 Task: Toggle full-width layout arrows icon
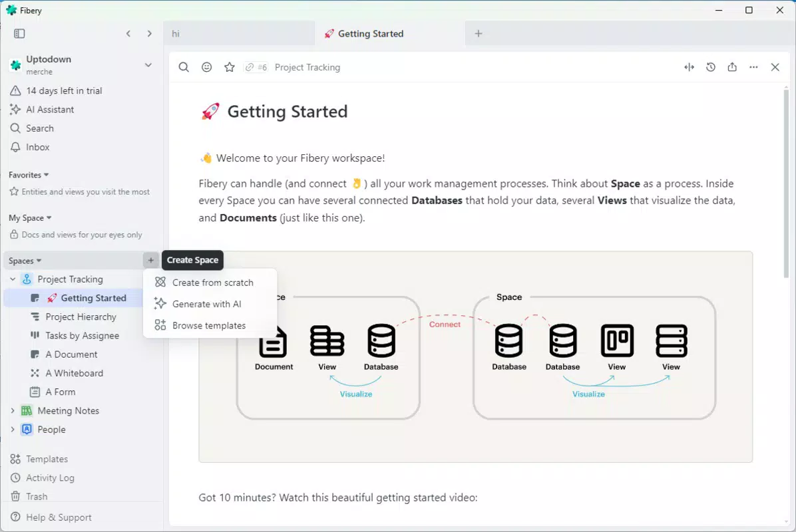tap(689, 67)
